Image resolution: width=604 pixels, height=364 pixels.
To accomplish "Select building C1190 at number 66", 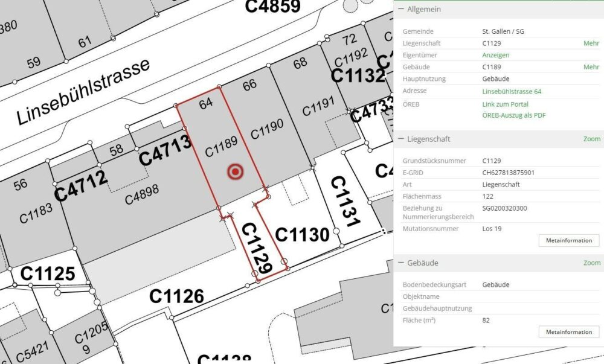I will [x=266, y=129].
